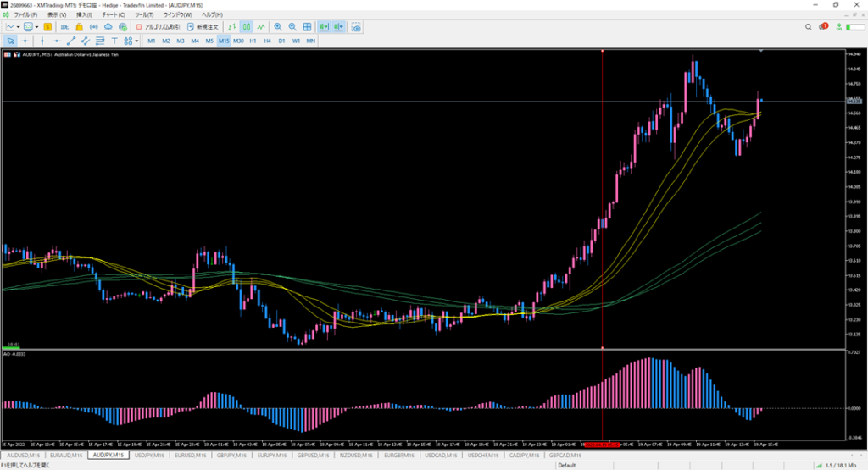
Task: Open the trading signals icon
Action: (93, 27)
